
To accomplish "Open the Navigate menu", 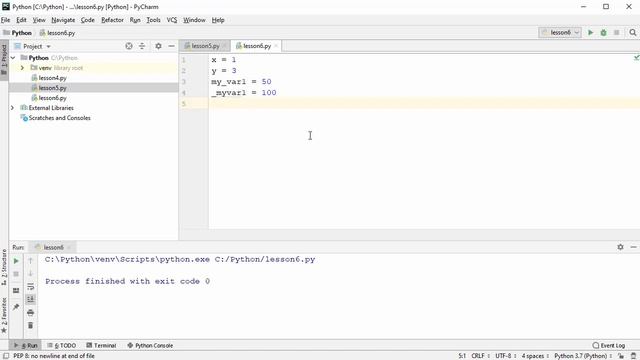I will [63, 20].
